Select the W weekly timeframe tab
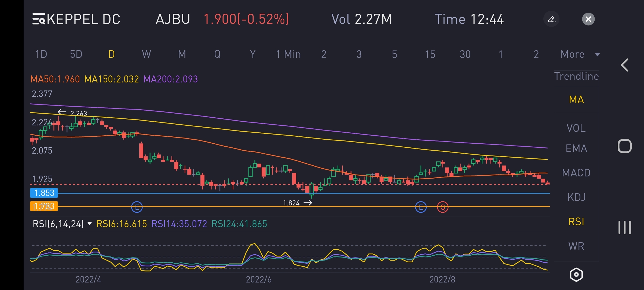Viewport: 644px width, 290px height. coord(146,54)
